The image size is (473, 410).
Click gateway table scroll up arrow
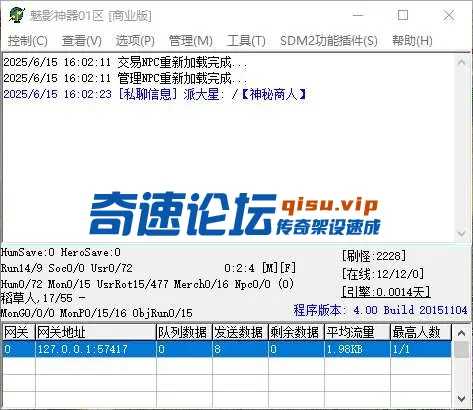tap(462, 333)
